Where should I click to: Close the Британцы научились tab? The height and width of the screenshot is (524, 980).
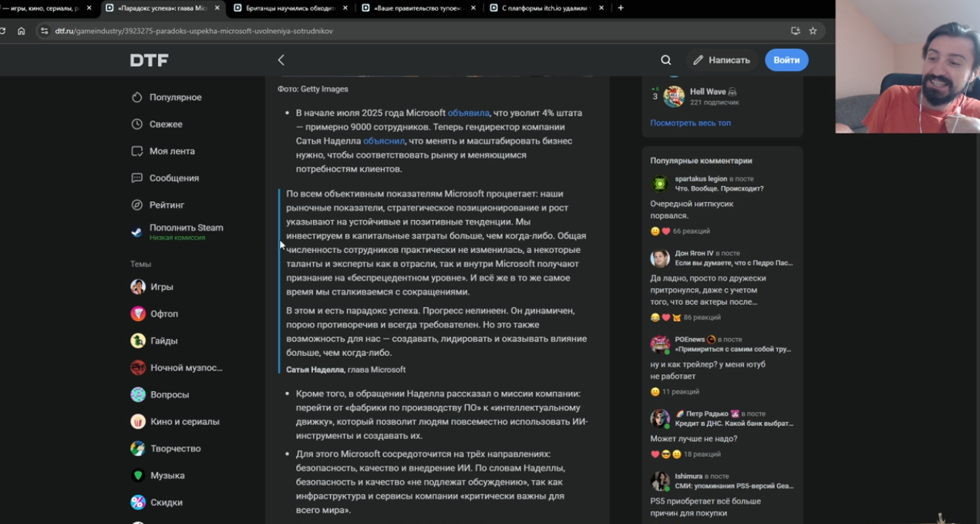click(345, 8)
